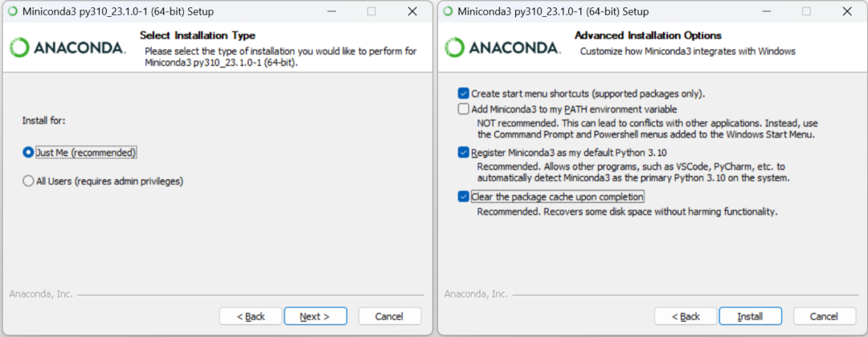Minimize the Select Installation Type setup window

[x=331, y=11]
